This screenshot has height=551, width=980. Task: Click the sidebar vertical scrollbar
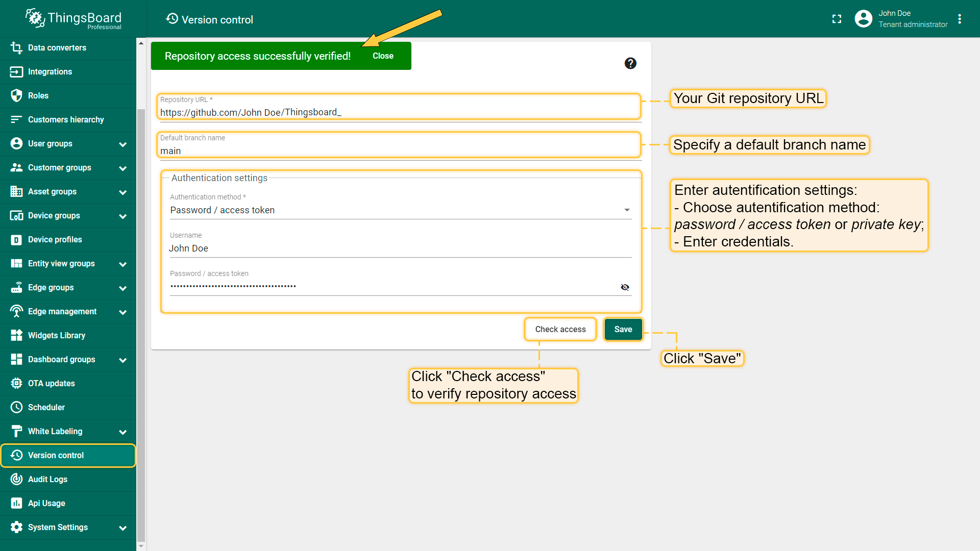(x=141, y=324)
